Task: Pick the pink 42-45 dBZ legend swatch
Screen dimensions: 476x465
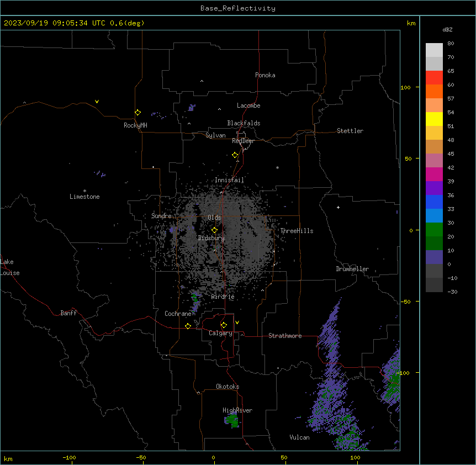Action: [x=434, y=161]
